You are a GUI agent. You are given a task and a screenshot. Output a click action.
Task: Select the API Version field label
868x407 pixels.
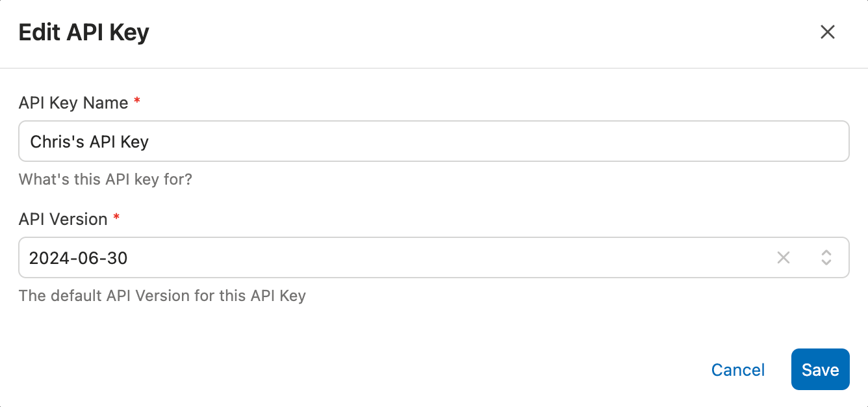pos(62,219)
